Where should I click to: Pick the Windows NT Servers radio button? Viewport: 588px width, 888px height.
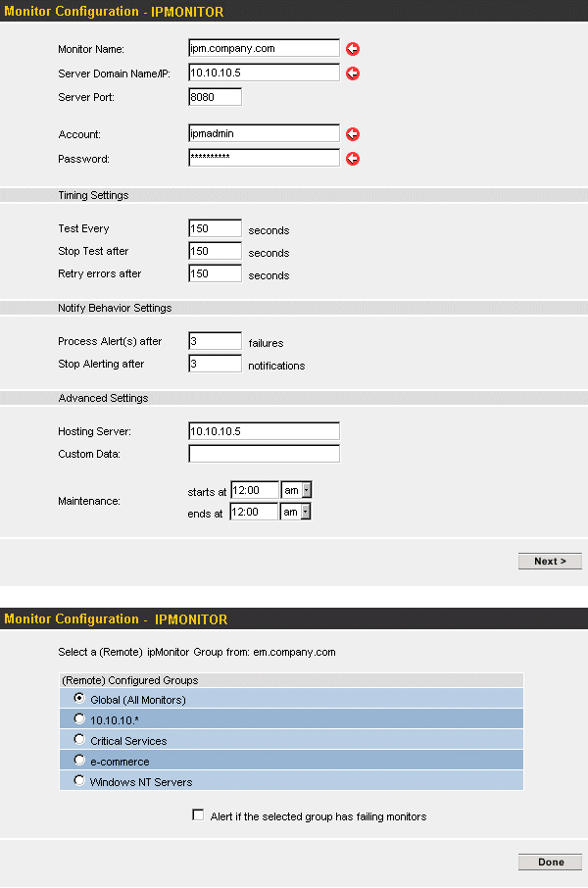coord(79,780)
